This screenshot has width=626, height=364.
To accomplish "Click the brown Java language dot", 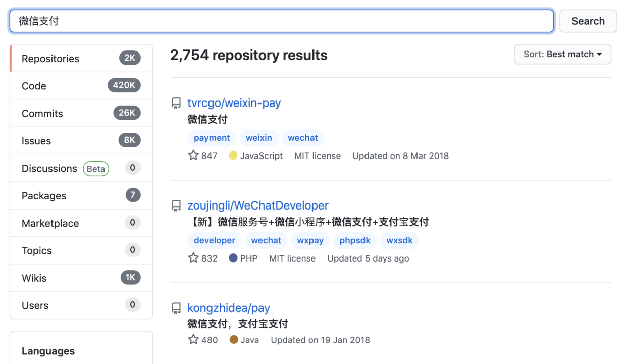I will [x=234, y=340].
